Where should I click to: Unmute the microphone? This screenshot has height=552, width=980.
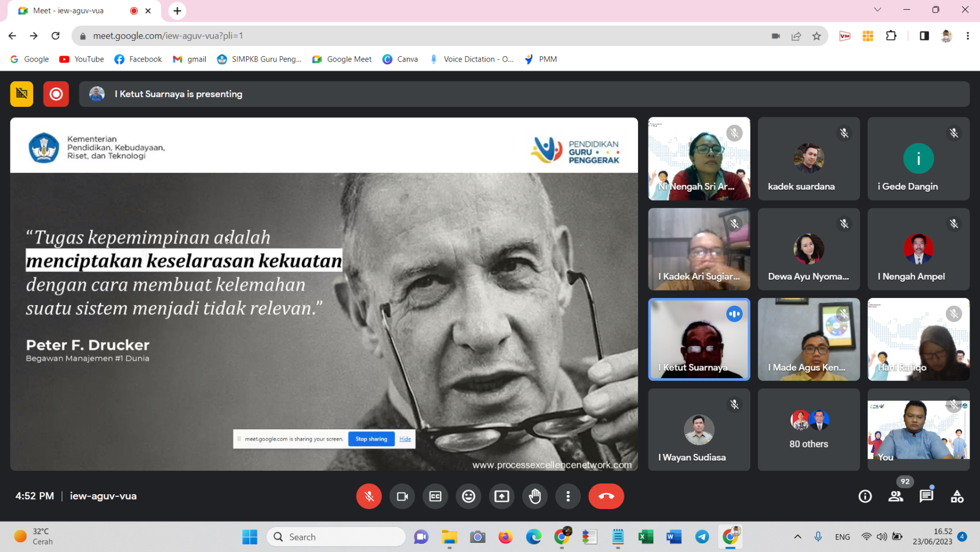[x=369, y=496]
